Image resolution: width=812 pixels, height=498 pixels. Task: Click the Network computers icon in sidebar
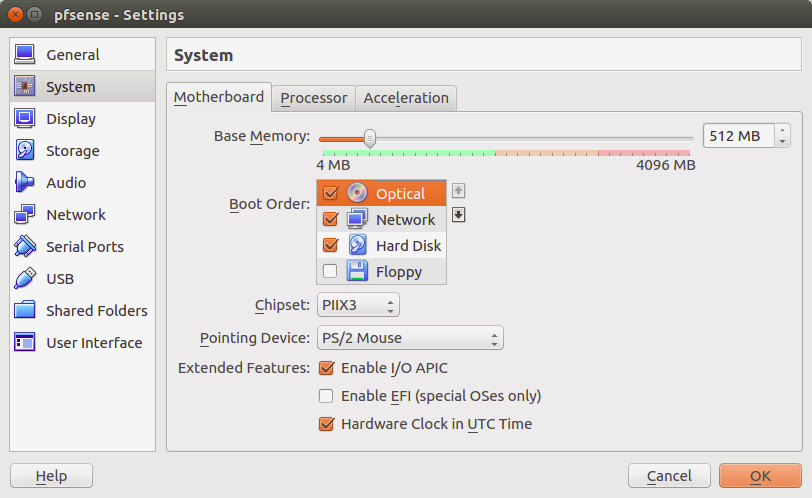coord(24,214)
